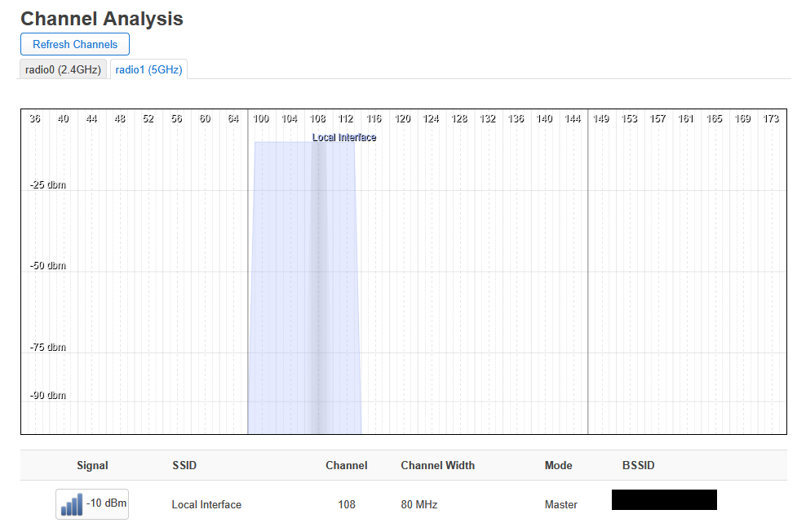Click the Channel Width column header
Viewport: 797px width, 532px height.
coord(437,465)
